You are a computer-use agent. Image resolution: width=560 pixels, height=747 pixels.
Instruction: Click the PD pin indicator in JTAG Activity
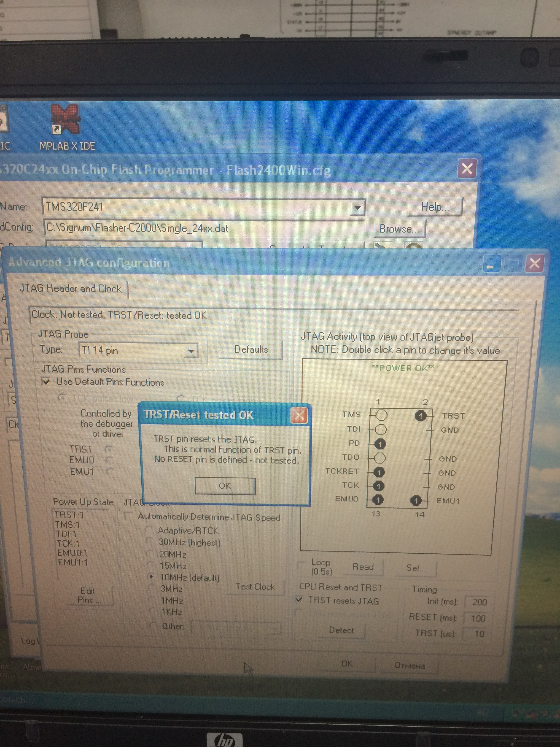click(x=380, y=444)
